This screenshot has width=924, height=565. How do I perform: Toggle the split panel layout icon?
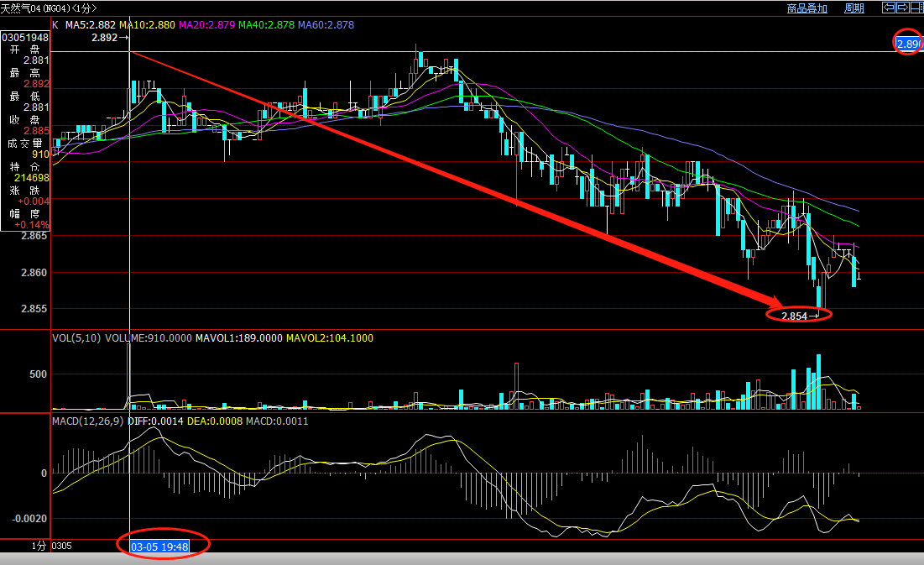916,8
